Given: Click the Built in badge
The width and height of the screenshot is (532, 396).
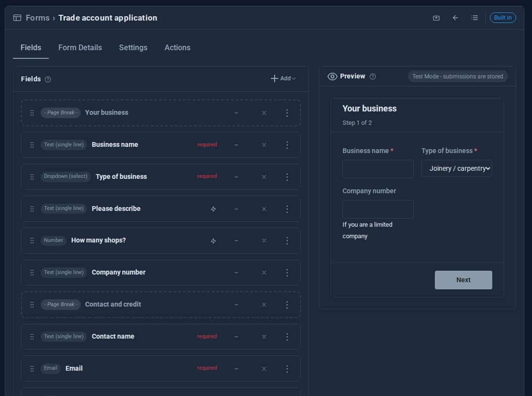Looking at the screenshot, I should (x=502, y=18).
